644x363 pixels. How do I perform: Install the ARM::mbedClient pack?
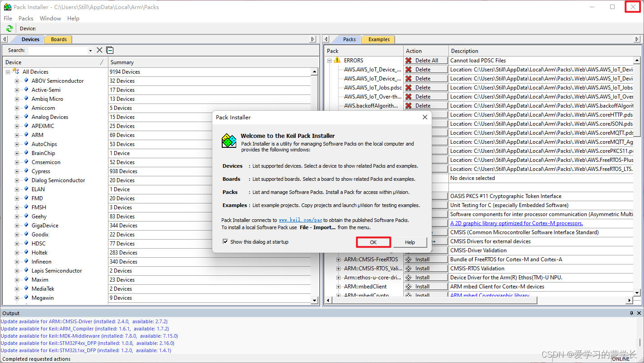(x=426, y=287)
